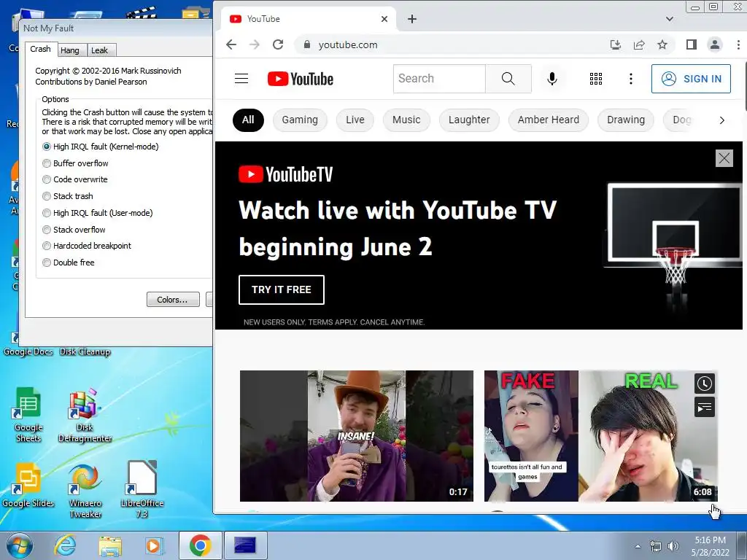Open the YouTube apps grid icon

point(596,79)
